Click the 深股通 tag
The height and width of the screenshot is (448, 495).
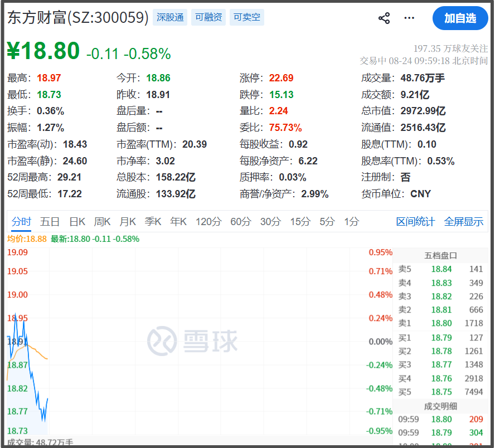[x=170, y=17]
